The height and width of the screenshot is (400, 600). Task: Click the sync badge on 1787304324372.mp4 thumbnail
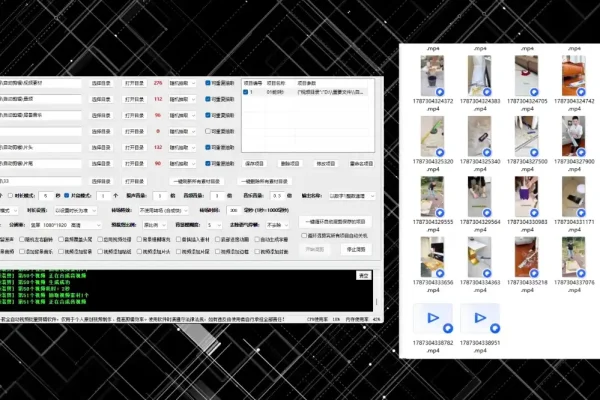tap(440, 92)
